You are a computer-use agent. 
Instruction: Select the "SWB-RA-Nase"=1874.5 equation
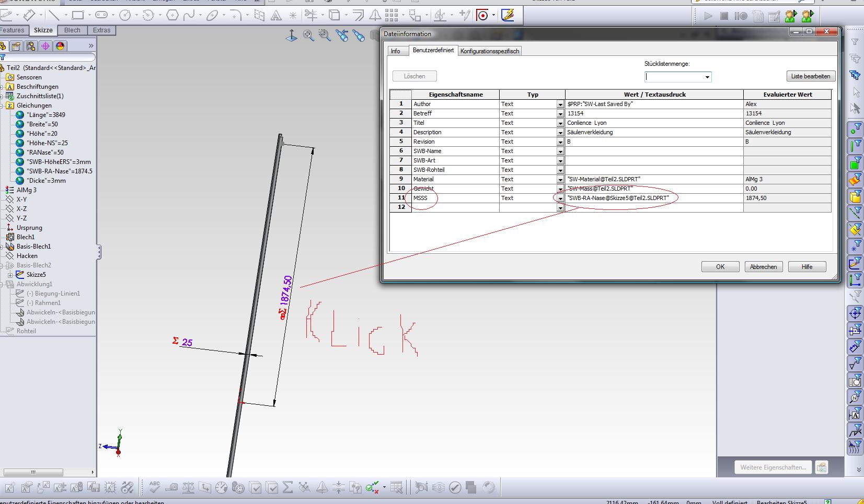[x=59, y=171]
